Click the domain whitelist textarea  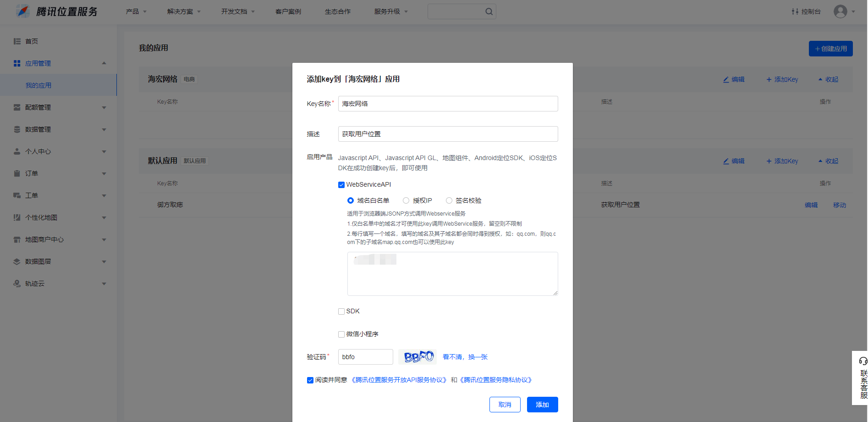(453, 274)
